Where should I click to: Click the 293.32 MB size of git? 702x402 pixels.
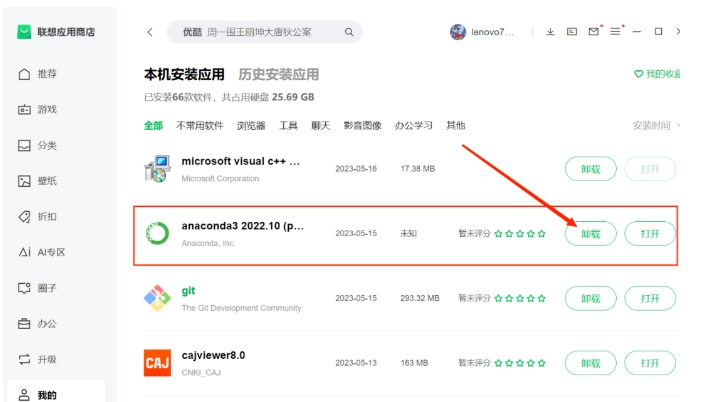tap(419, 298)
